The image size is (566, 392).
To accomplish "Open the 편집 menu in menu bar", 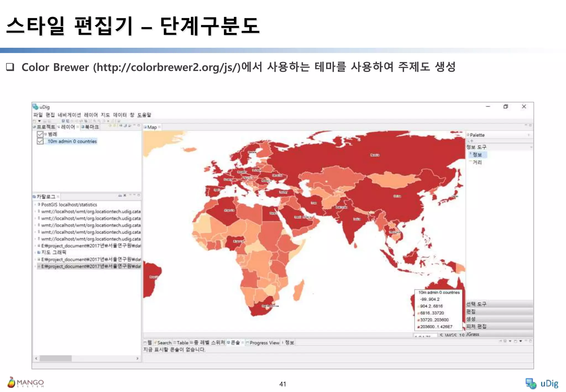I will (x=50, y=115).
